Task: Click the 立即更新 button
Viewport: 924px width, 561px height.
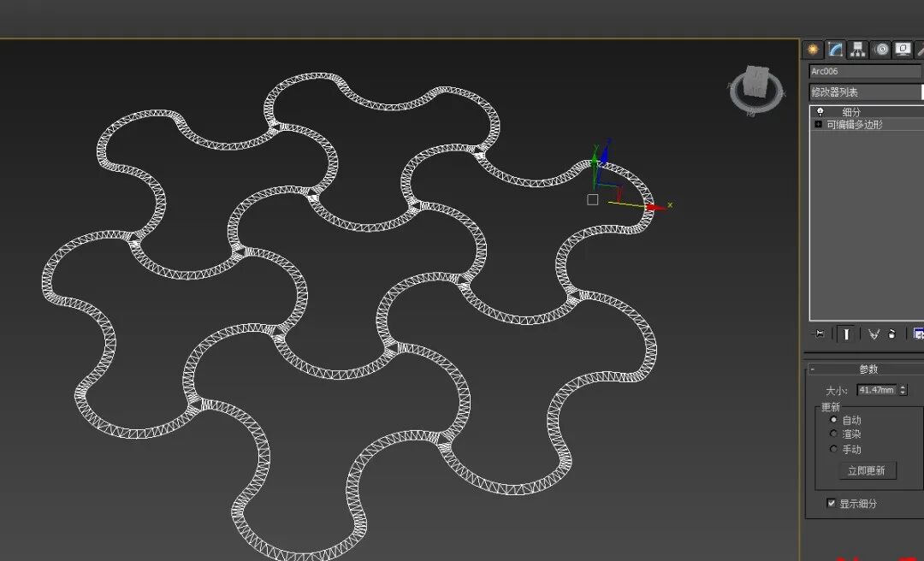Action: point(867,470)
